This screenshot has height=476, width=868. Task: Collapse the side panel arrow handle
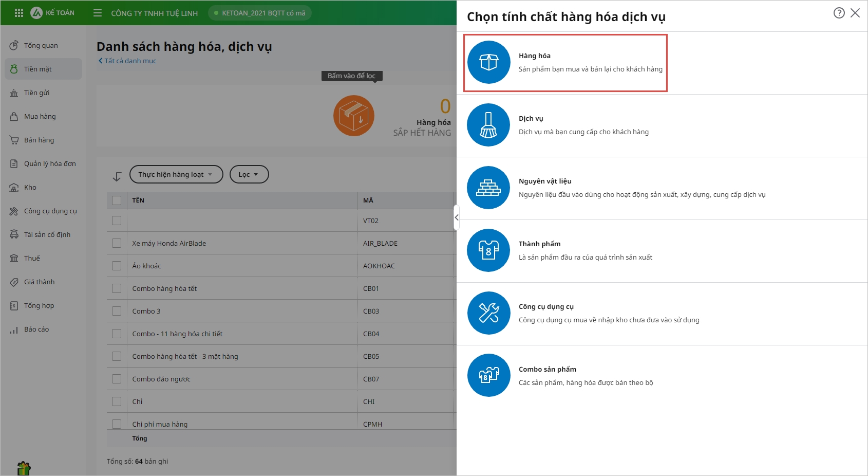point(456,217)
